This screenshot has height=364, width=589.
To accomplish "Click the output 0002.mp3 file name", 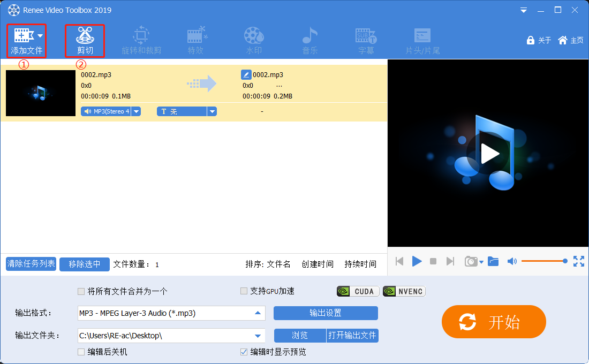I will [268, 75].
